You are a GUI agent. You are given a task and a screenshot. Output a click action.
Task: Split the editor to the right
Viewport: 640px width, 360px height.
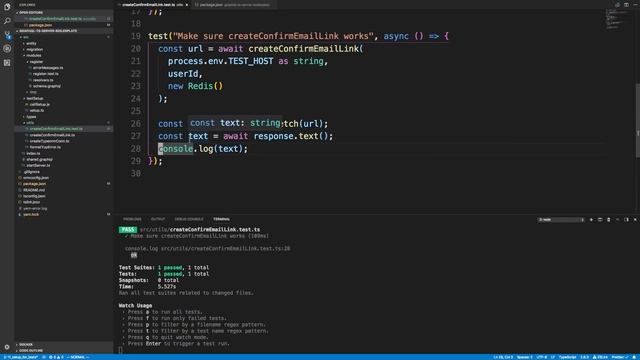point(626,5)
